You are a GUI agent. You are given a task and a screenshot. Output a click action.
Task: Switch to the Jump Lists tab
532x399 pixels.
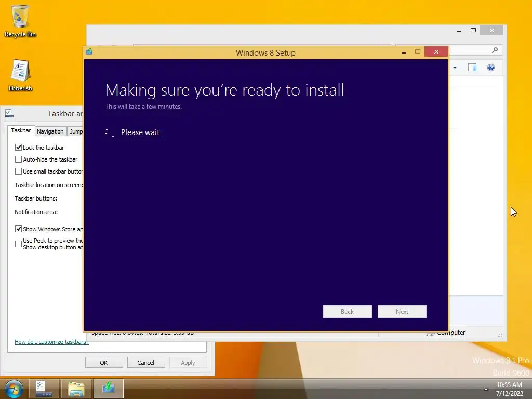[x=76, y=131]
